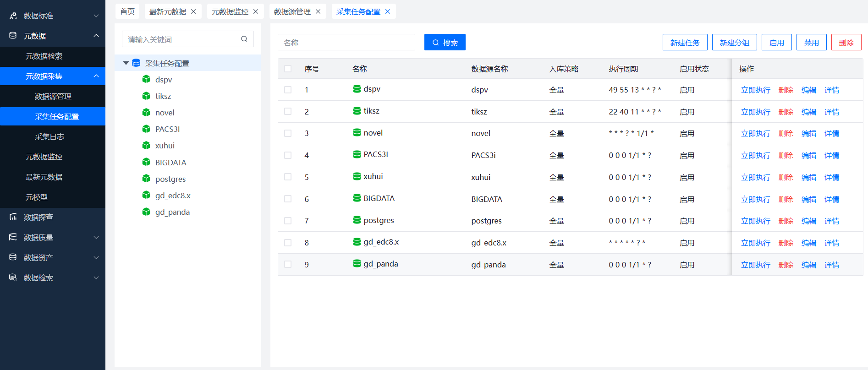Viewport: 868px width, 370px height.
Task: Open the 首页 tab
Action: pyautogui.click(x=127, y=11)
